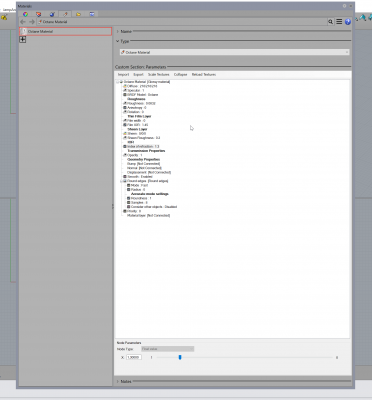Collapse the Round edges tree node
The width and height of the screenshot is (372, 400).
click(x=122, y=181)
